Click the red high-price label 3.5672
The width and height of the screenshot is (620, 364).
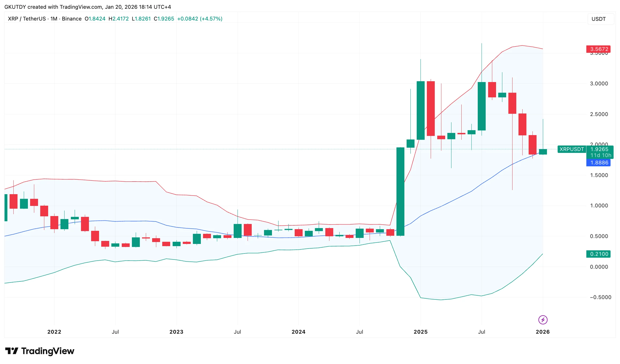click(x=598, y=49)
